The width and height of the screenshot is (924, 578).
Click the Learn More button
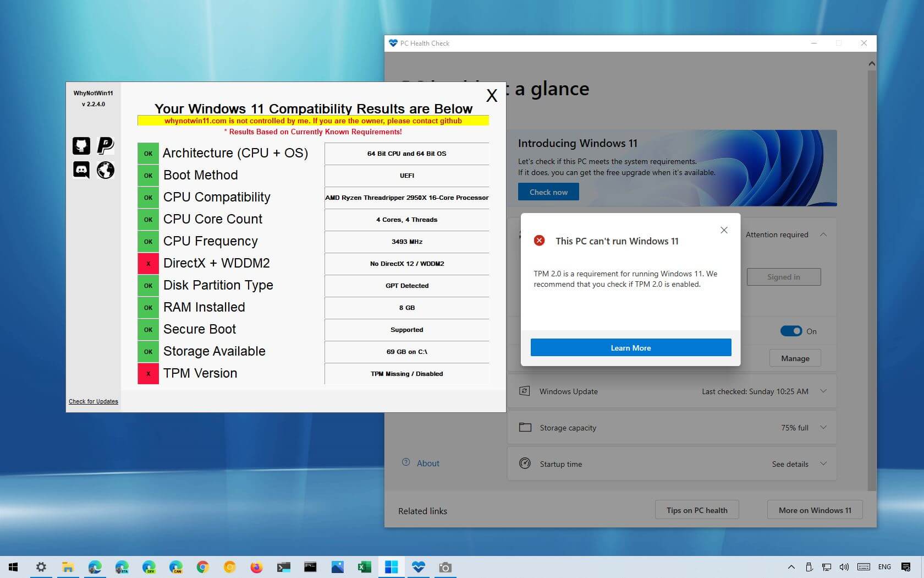[x=630, y=348]
